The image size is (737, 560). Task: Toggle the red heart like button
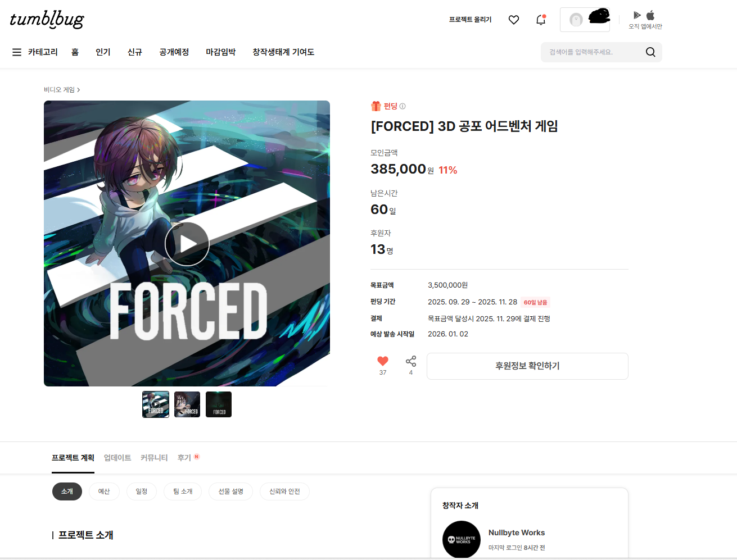pos(383,361)
